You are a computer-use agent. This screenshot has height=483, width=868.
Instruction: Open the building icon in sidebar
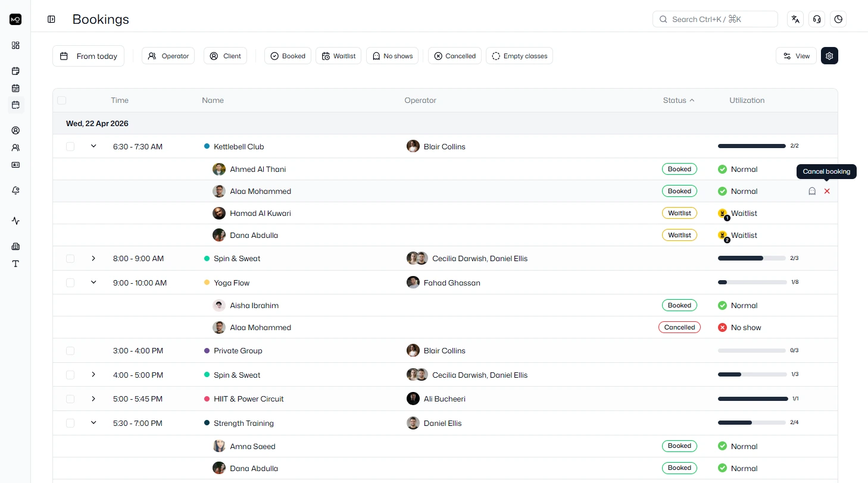(x=15, y=246)
